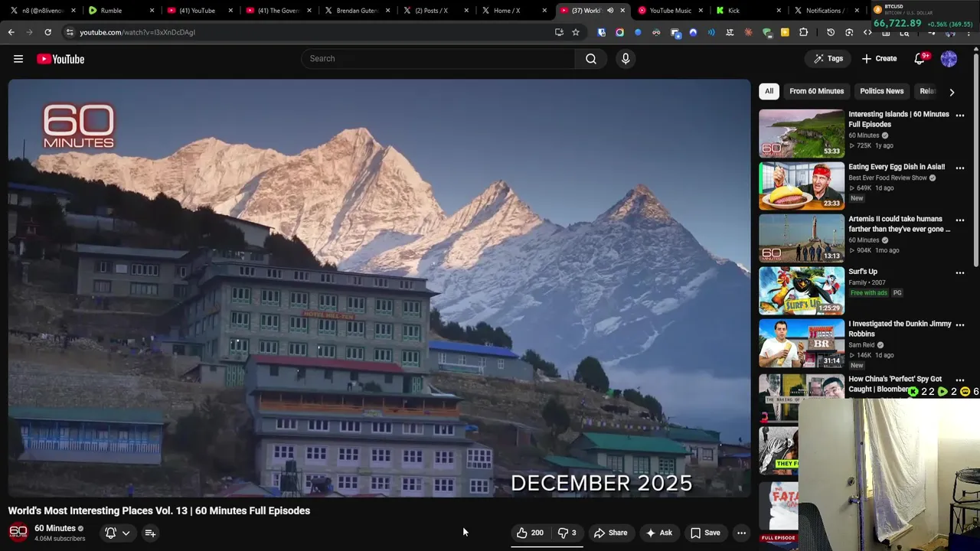Open the Dunkin Jimmy Robbins thumbnail

pyautogui.click(x=802, y=343)
